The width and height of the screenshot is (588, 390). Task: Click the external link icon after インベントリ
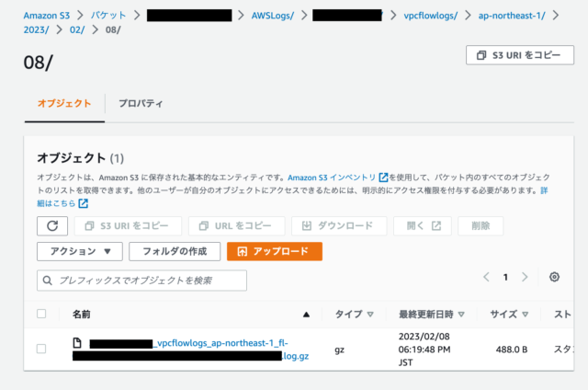(x=383, y=178)
